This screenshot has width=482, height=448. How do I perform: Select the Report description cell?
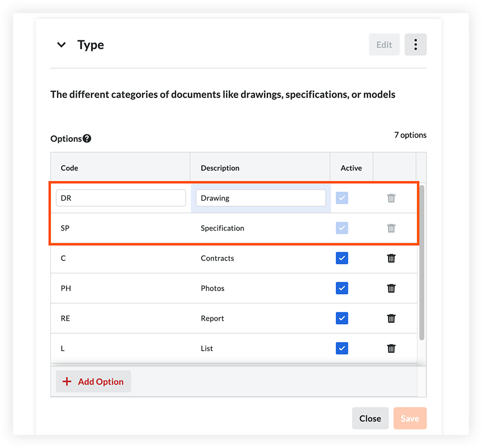pos(261,319)
